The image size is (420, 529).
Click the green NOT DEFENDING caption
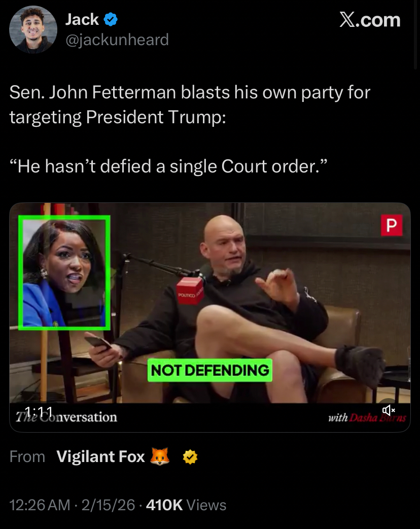(x=210, y=370)
